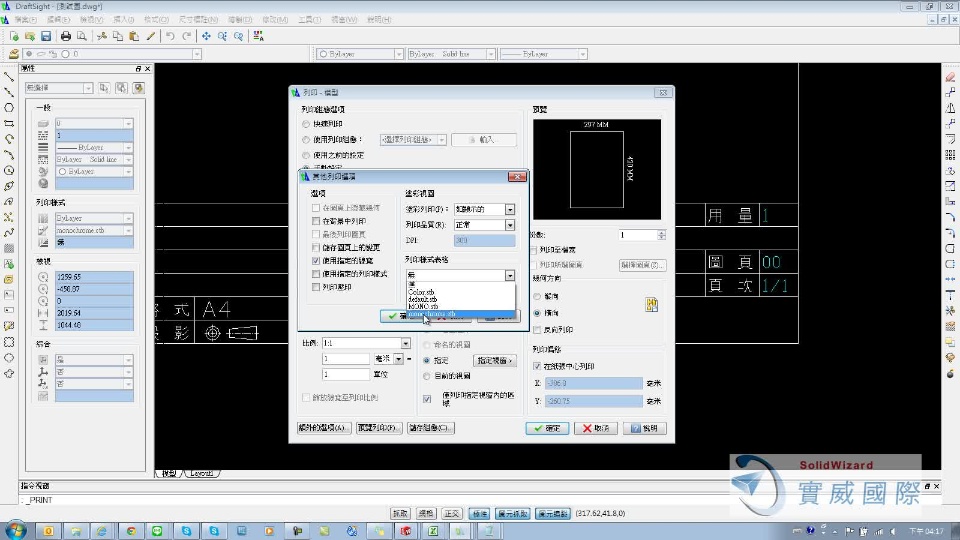Open the millimeter unit dropdown
This screenshot has height=540, width=960.
398,359
